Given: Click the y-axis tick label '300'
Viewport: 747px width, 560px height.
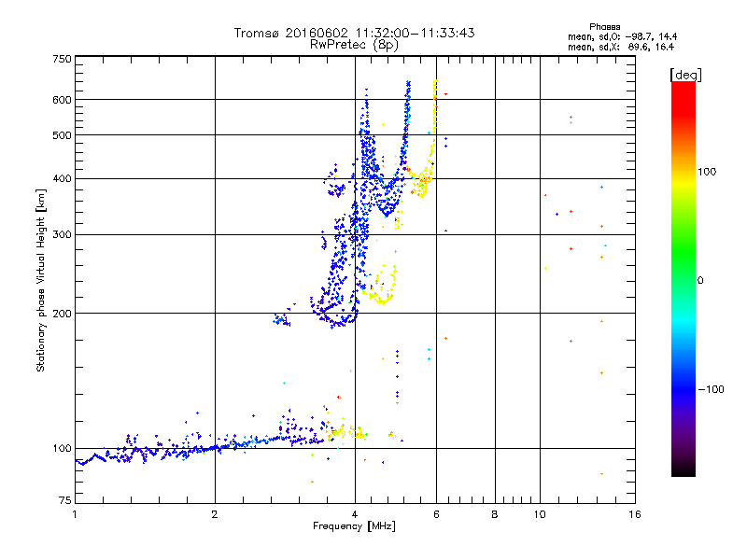Looking at the screenshot, I should (62, 234).
